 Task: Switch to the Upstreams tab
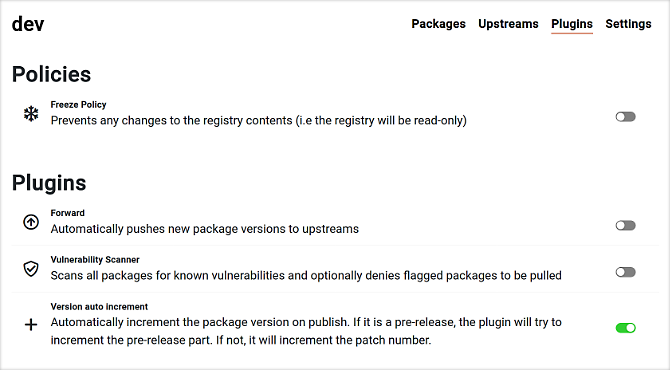[508, 24]
